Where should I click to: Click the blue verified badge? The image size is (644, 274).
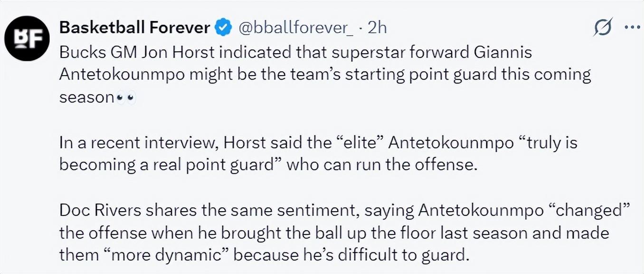[x=222, y=28]
